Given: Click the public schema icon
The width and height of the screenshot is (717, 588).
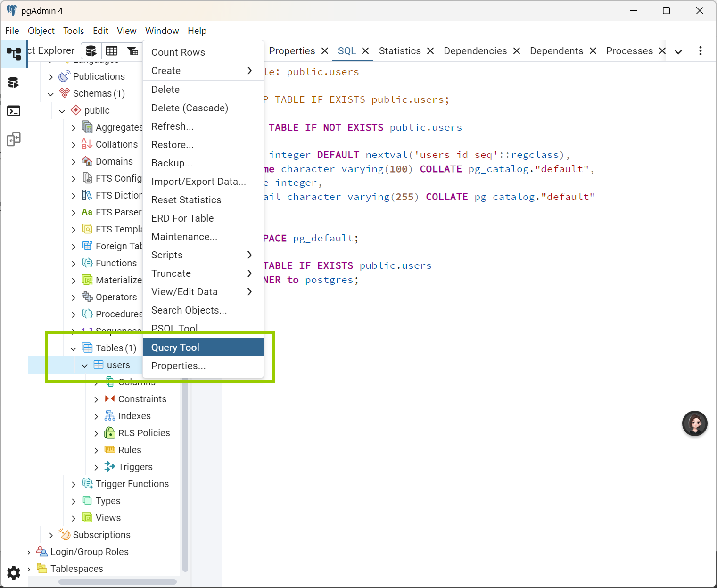Looking at the screenshot, I should point(75,110).
